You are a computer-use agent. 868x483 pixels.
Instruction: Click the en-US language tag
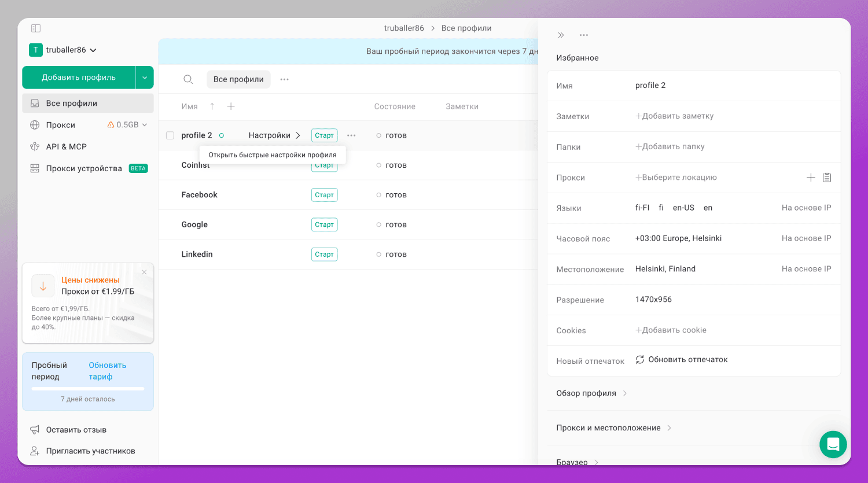pyautogui.click(x=683, y=208)
